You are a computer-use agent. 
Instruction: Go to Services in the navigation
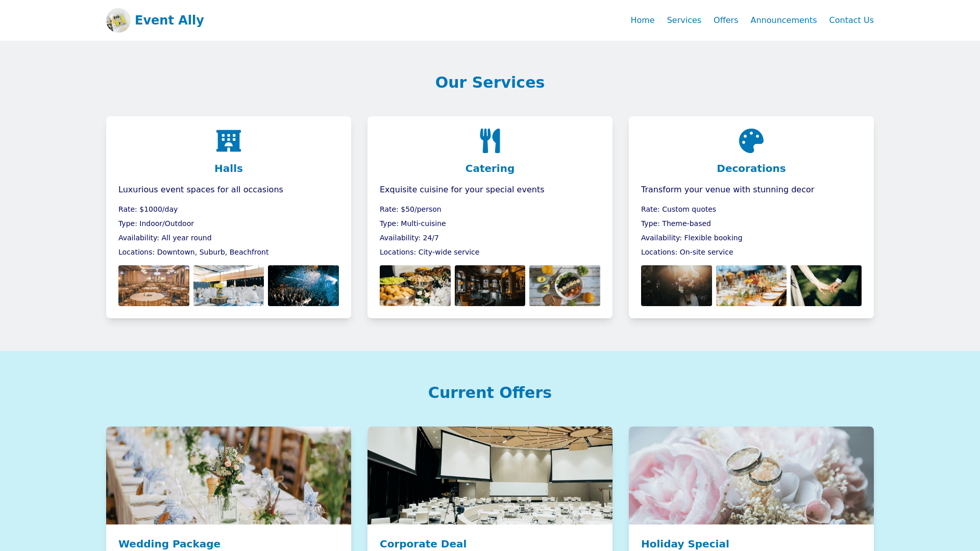[x=683, y=20]
